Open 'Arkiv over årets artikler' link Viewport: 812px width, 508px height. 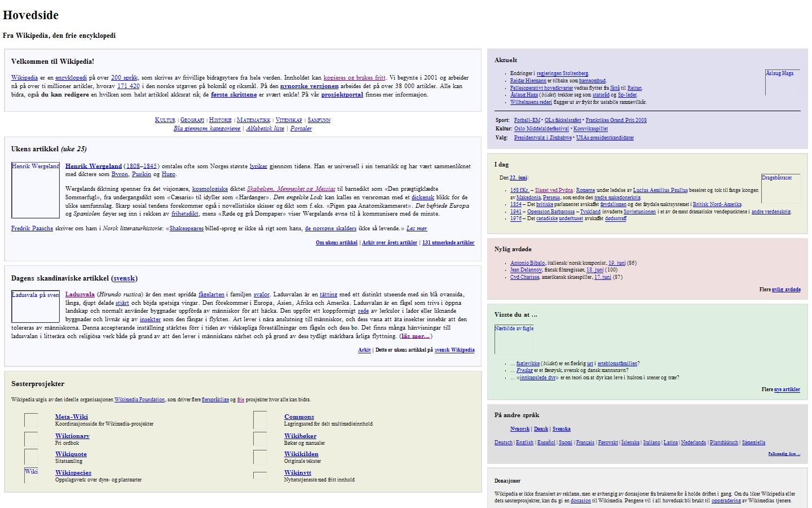coord(390,243)
